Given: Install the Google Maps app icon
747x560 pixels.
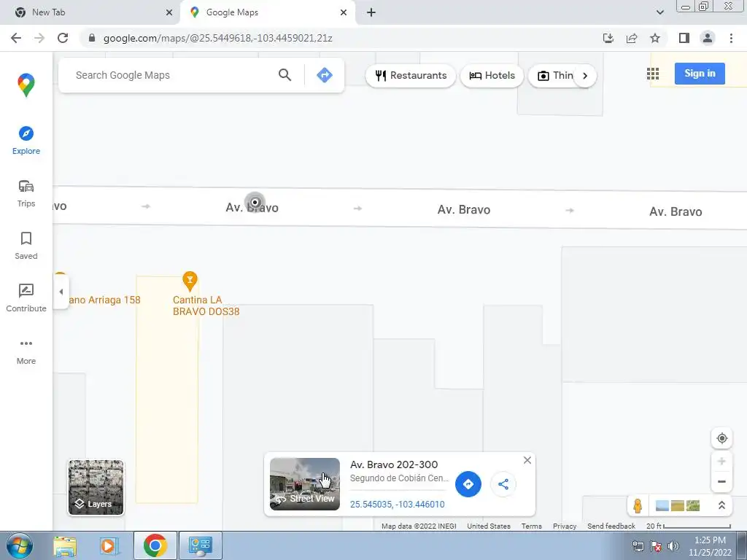Looking at the screenshot, I should pos(608,38).
